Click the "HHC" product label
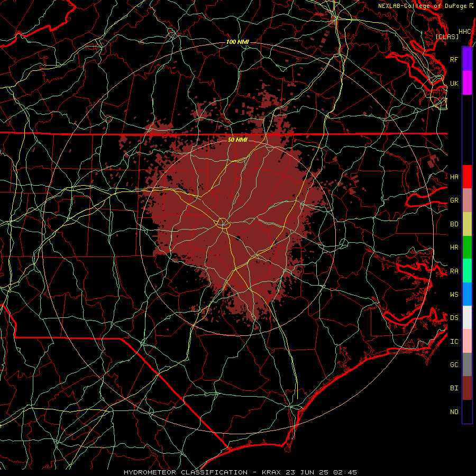Image resolution: width=476 pixels, height=476 pixels. pos(465,32)
